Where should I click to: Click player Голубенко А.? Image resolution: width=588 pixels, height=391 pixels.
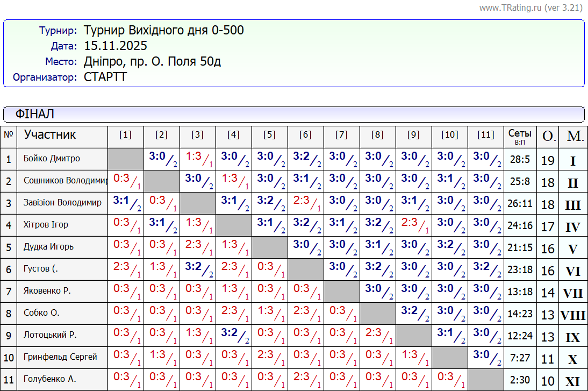coord(50,379)
